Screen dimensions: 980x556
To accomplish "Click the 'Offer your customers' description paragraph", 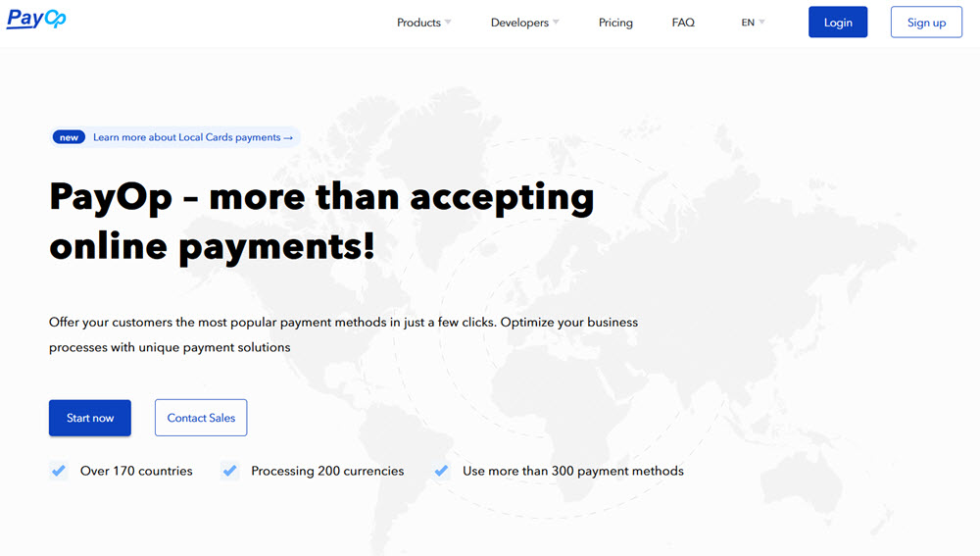I will (x=344, y=334).
